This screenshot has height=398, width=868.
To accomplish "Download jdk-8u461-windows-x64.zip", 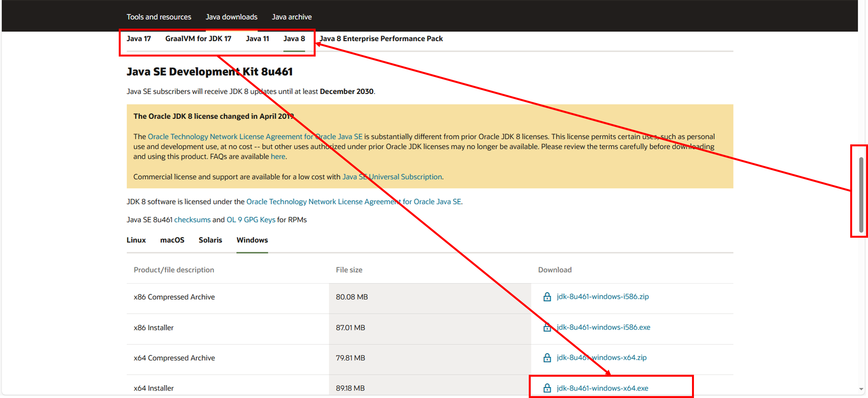I will [x=601, y=357].
